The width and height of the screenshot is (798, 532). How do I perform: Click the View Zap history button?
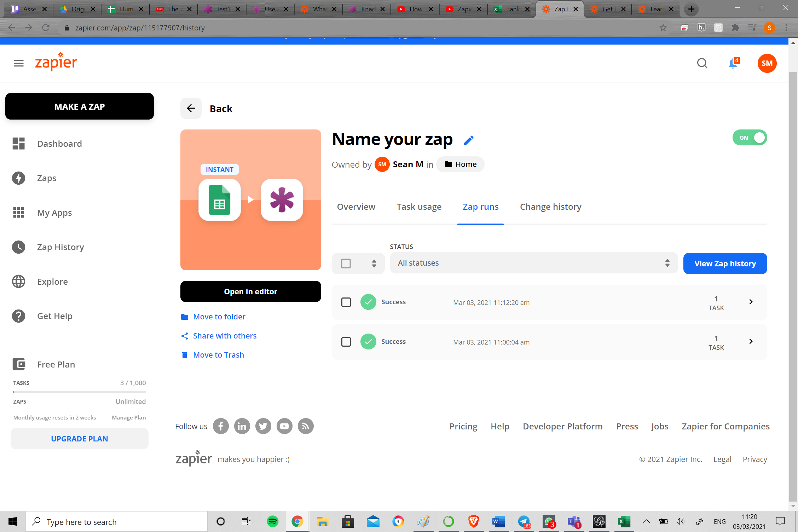coord(725,264)
